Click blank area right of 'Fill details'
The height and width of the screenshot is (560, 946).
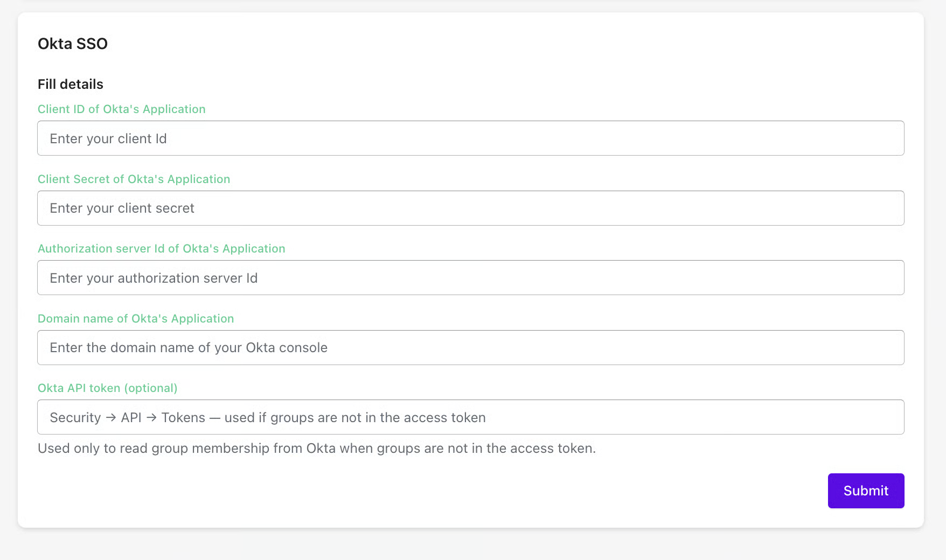coord(485,85)
